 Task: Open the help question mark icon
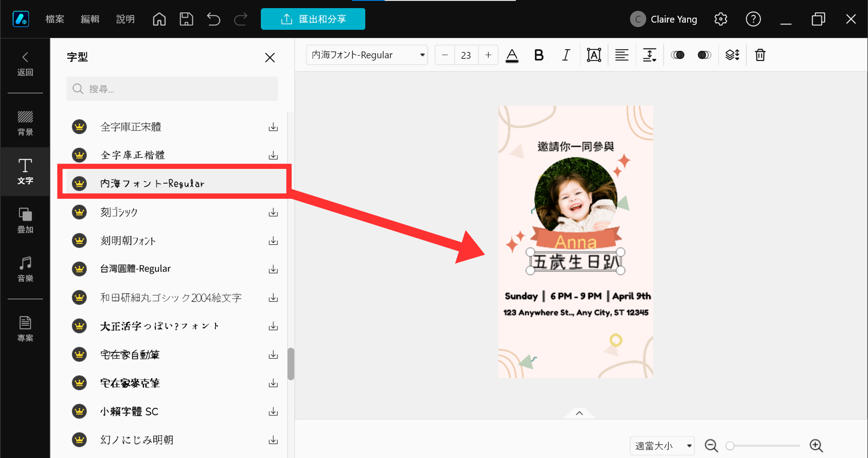pos(753,19)
